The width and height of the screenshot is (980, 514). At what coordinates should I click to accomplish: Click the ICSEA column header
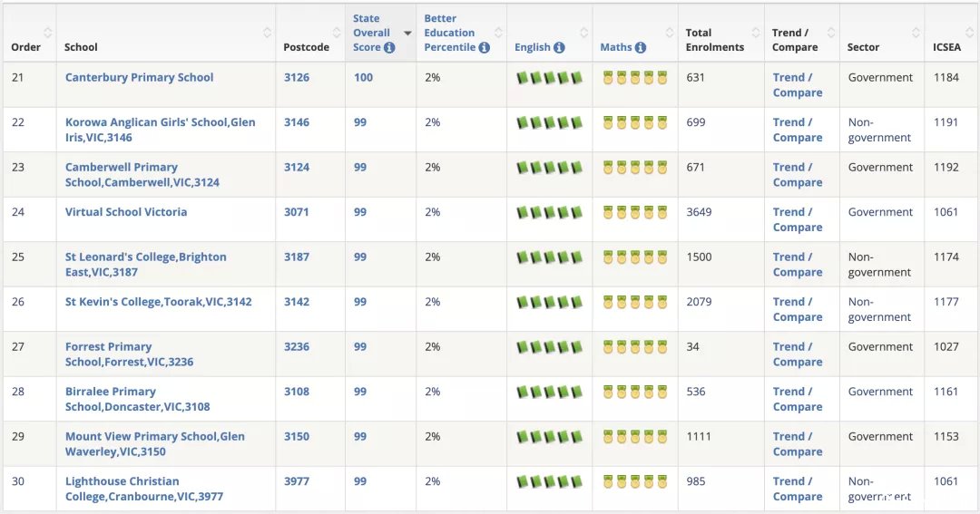[946, 47]
